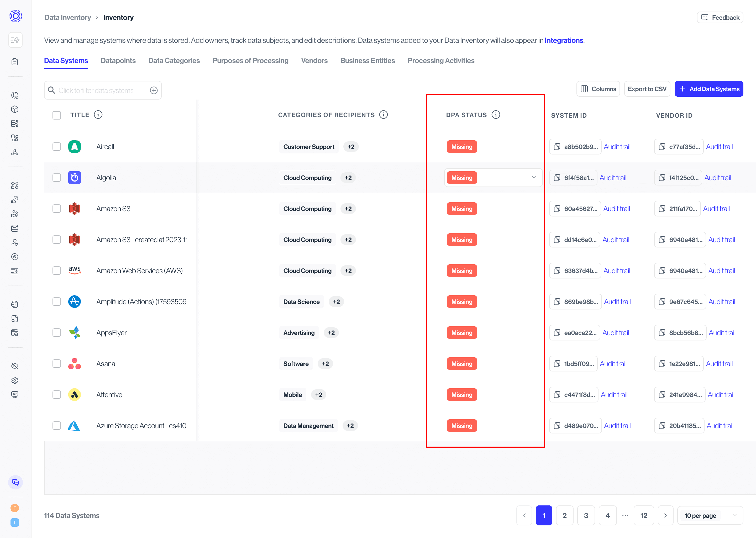Go to next page arrow
The width and height of the screenshot is (756, 538).
[x=665, y=515]
